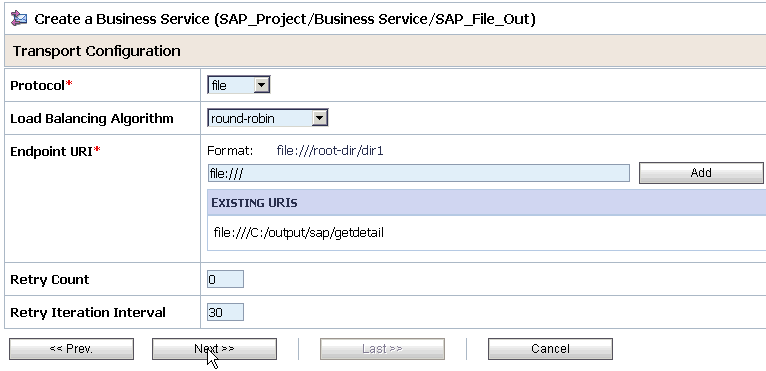Click the EXISTING URIS header
This screenshot has height=371, width=766.
254,203
